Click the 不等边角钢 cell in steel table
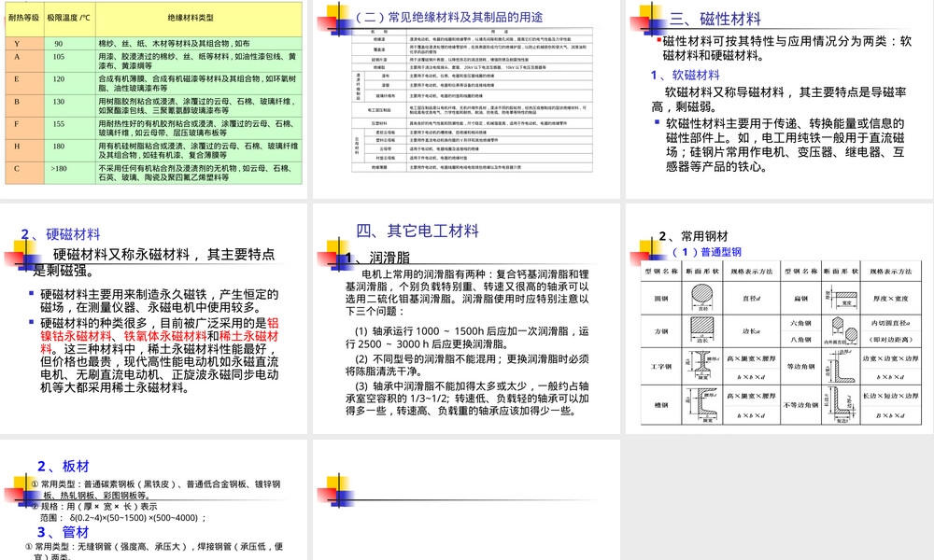Viewport: 934px width, 560px height. [x=801, y=405]
